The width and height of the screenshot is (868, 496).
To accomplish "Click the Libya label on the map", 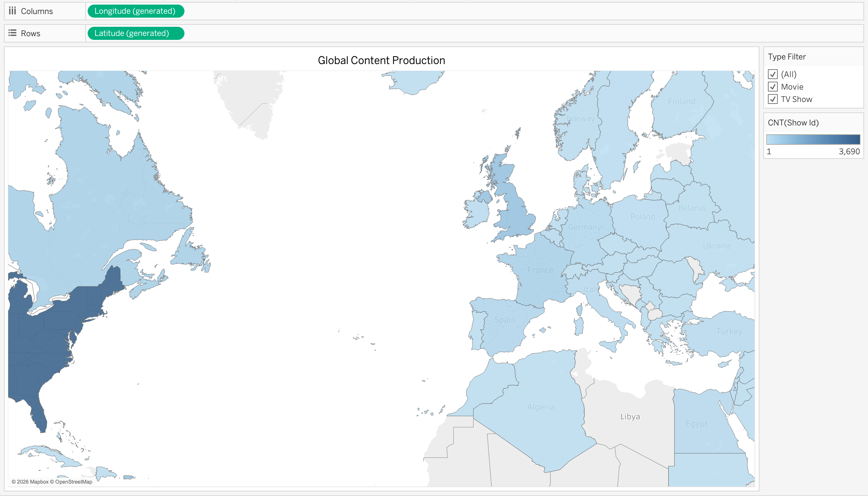I will 630,416.
